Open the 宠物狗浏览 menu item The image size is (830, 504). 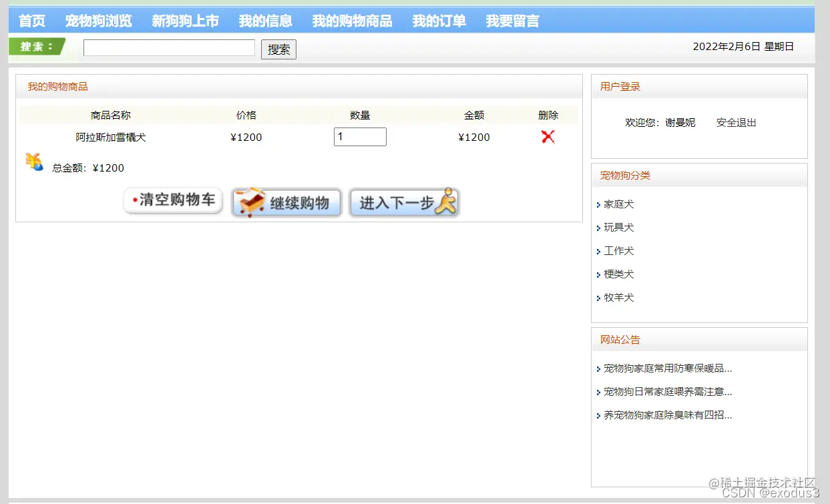coord(98,20)
